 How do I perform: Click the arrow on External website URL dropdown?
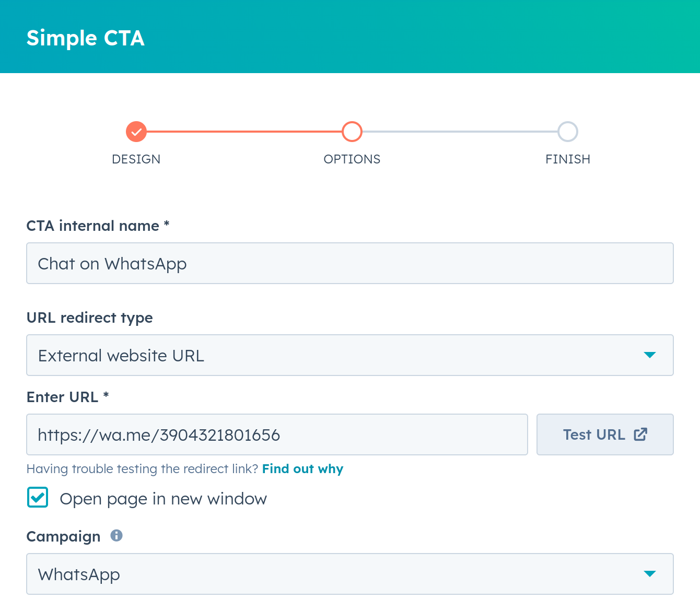click(649, 355)
